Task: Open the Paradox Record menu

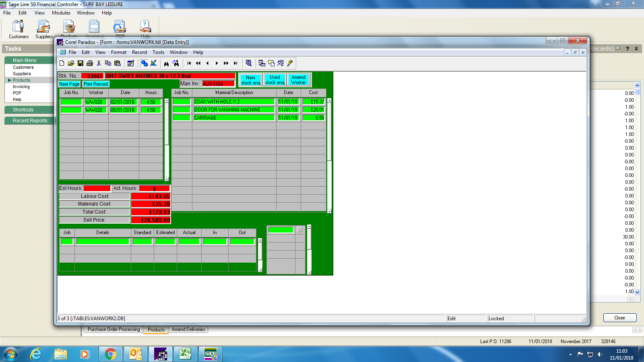Action: 139,52
